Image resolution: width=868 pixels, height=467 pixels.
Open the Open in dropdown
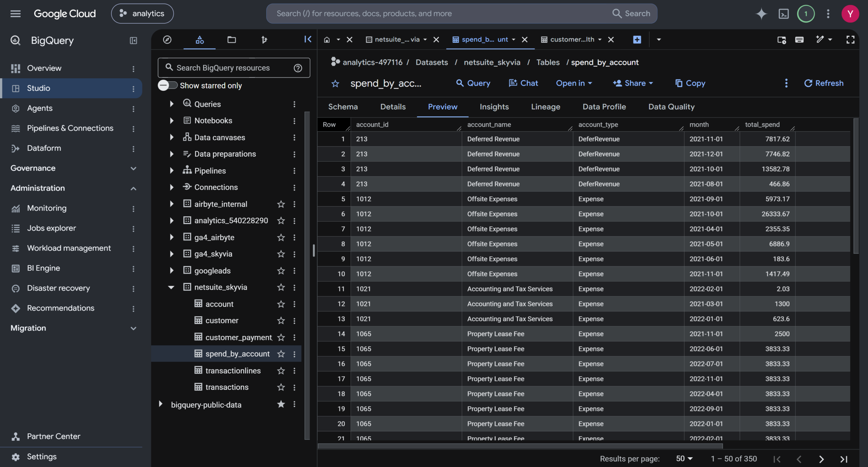pos(574,83)
